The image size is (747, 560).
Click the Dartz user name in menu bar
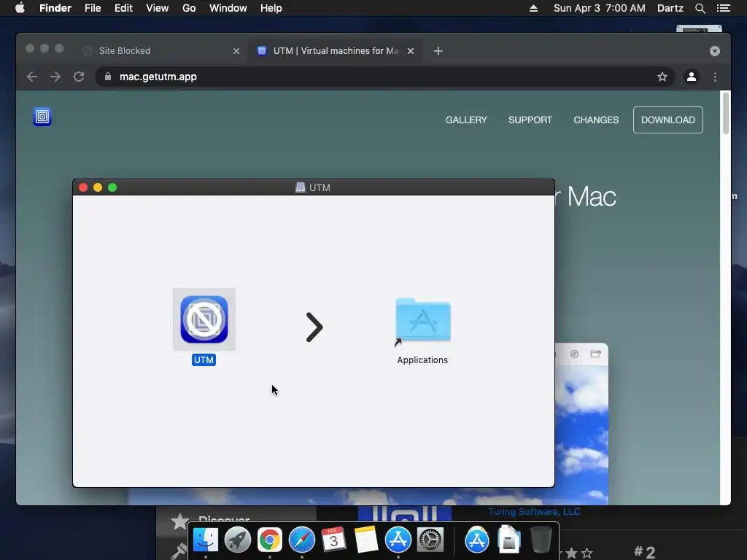click(x=670, y=8)
